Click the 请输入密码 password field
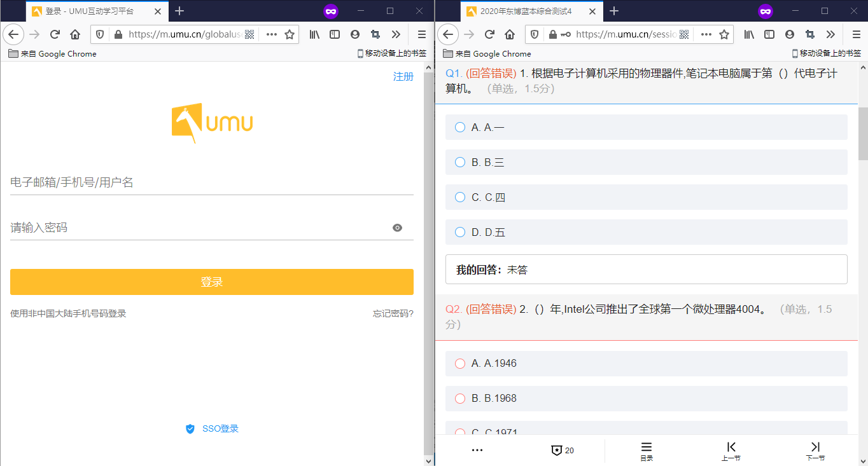This screenshot has width=868, height=466. point(212,228)
